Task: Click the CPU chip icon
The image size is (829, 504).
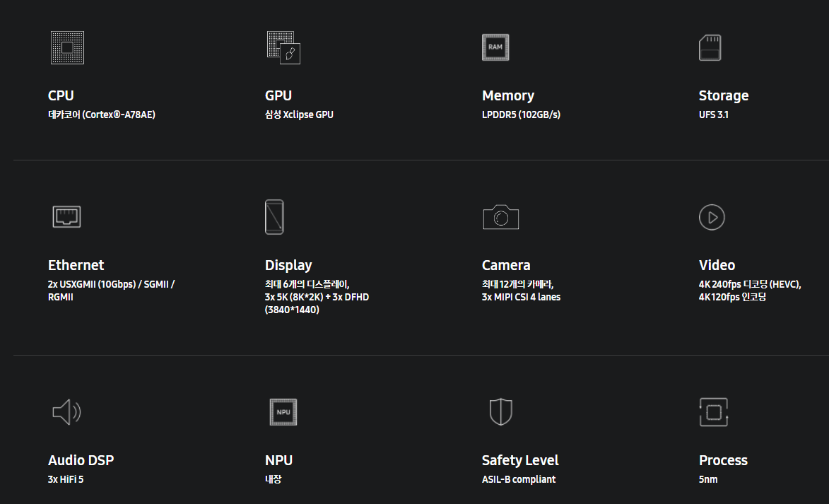Action: 67,47
